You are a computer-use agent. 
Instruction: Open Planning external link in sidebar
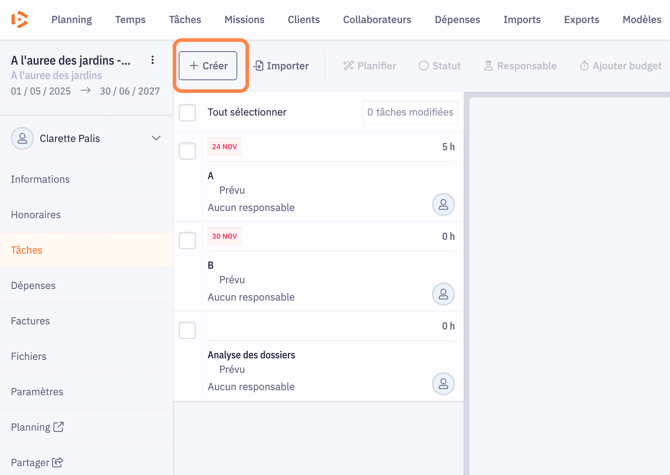tap(37, 427)
